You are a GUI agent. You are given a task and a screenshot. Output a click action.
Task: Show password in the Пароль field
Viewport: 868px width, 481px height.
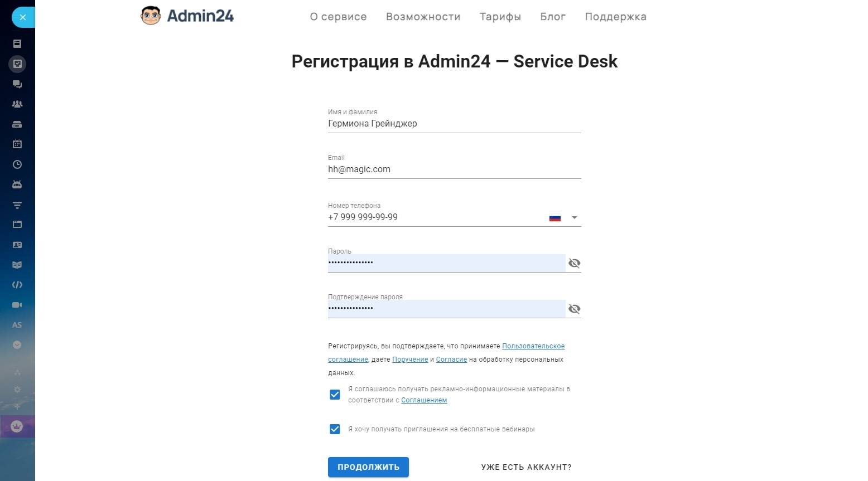click(574, 263)
